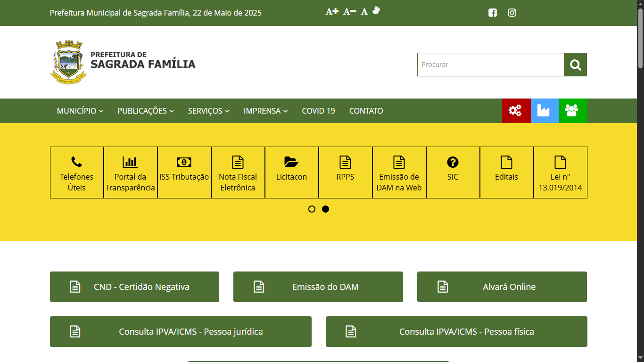Click inside the Procurar search field
644x362 pixels.
[x=490, y=65]
